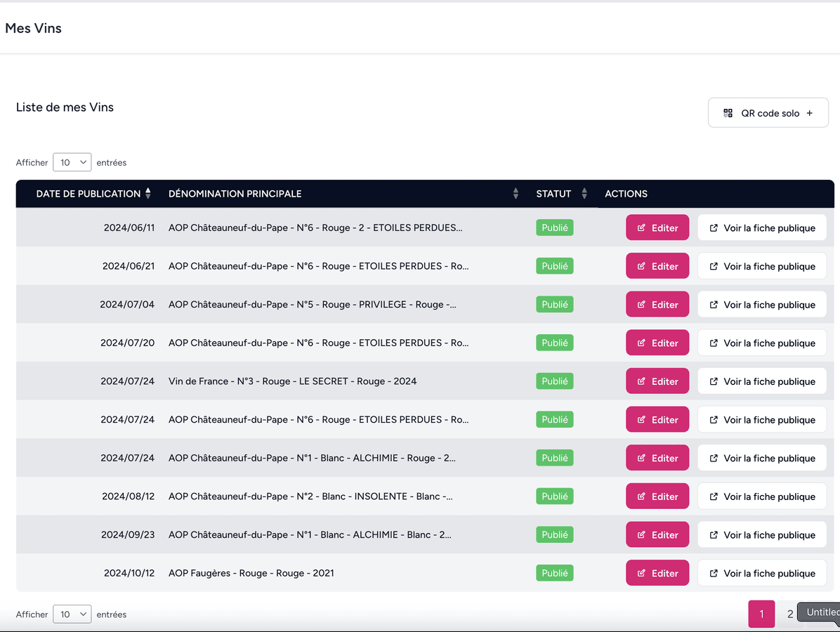Image resolution: width=840 pixels, height=632 pixels.
Task: Select the highlighted page 1 indicator
Action: 761,613
